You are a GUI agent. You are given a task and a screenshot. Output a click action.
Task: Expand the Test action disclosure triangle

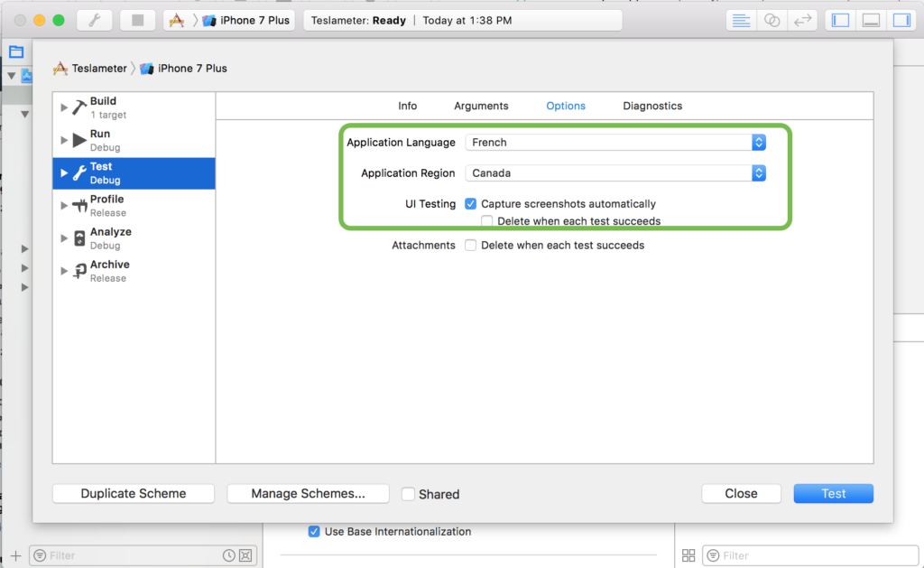pos(64,172)
